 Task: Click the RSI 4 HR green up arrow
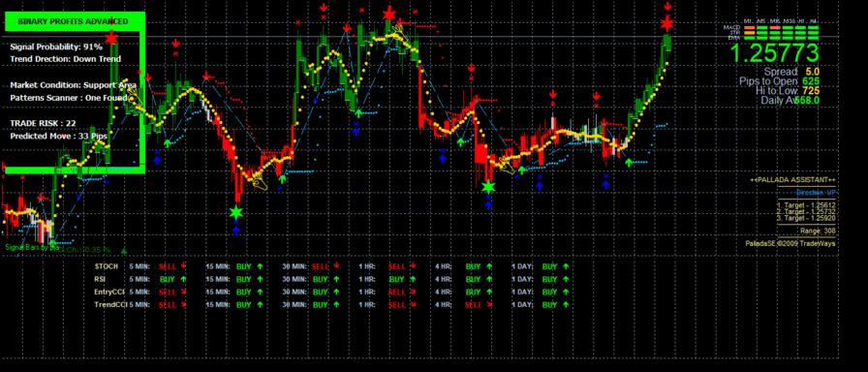489,279
